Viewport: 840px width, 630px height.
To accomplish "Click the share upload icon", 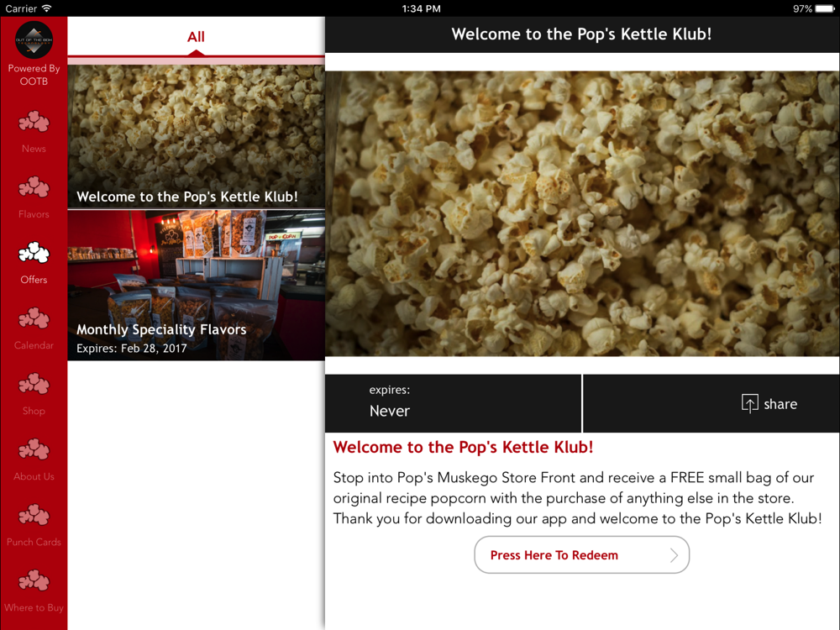I will tap(749, 403).
